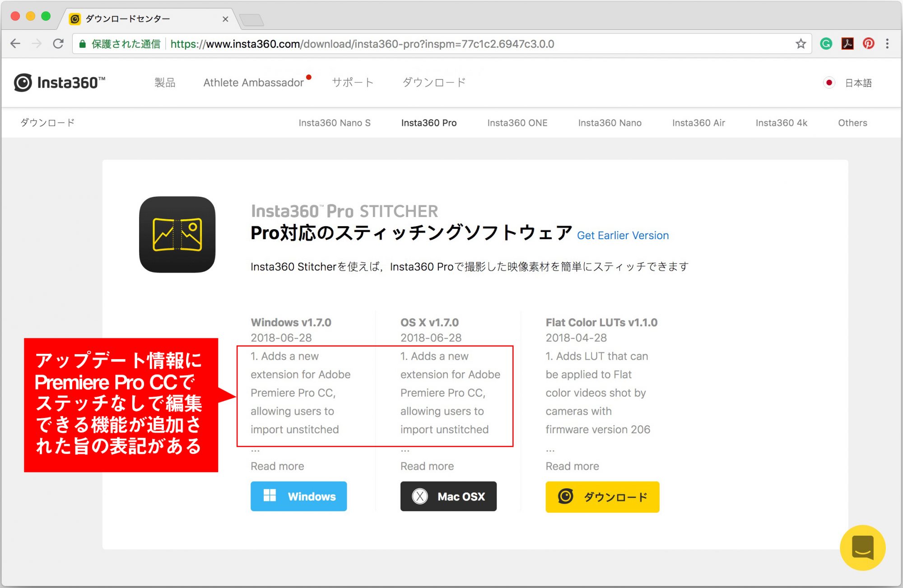The width and height of the screenshot is (903, 588).
Task: Click the yellow ダウンロード button
Action: click(602, 497)
